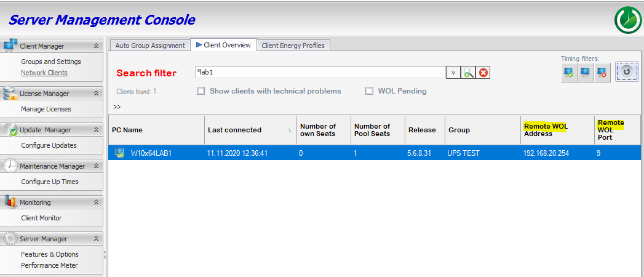Click the plain monitor timing filter

[x=586, y=73]
